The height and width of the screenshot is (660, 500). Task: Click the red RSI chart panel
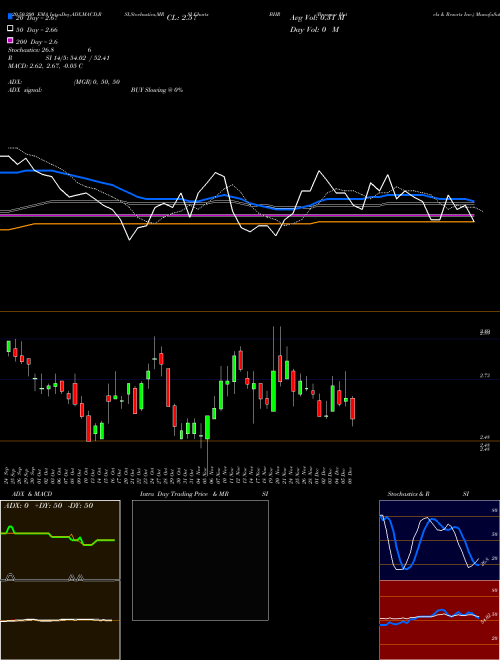[439, 620]
